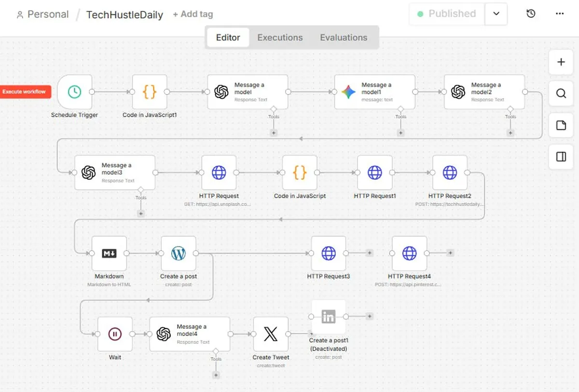Click the Schedule Trigger output connector
The image size is (579, 392).
point(92,92)
